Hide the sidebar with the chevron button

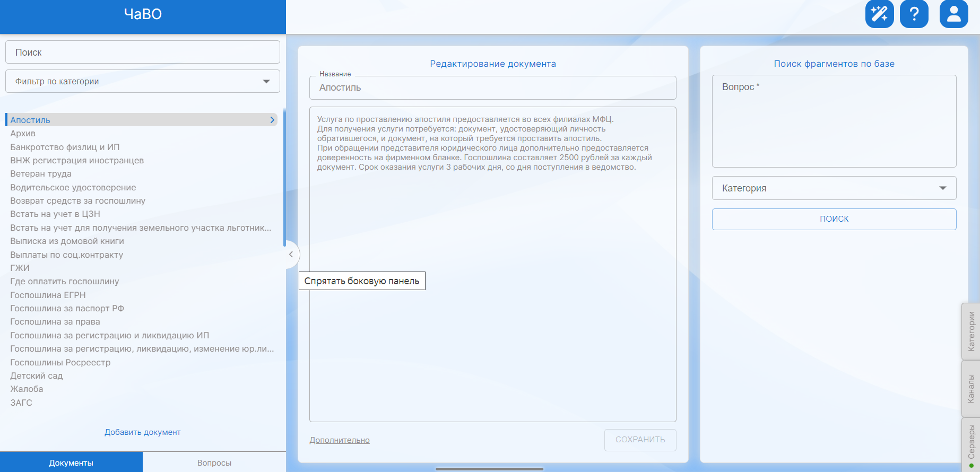click(291, 255)
